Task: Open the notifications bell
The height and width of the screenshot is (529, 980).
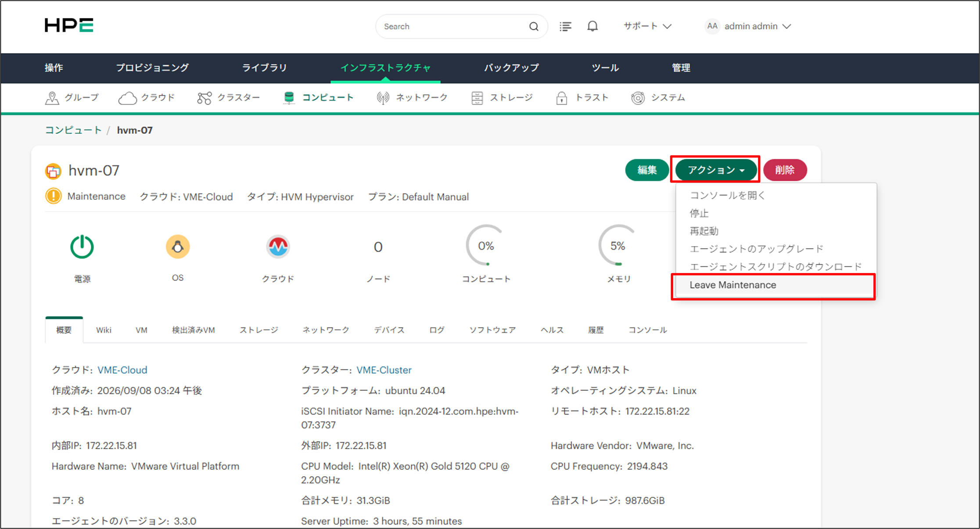Action: point(592,26)
